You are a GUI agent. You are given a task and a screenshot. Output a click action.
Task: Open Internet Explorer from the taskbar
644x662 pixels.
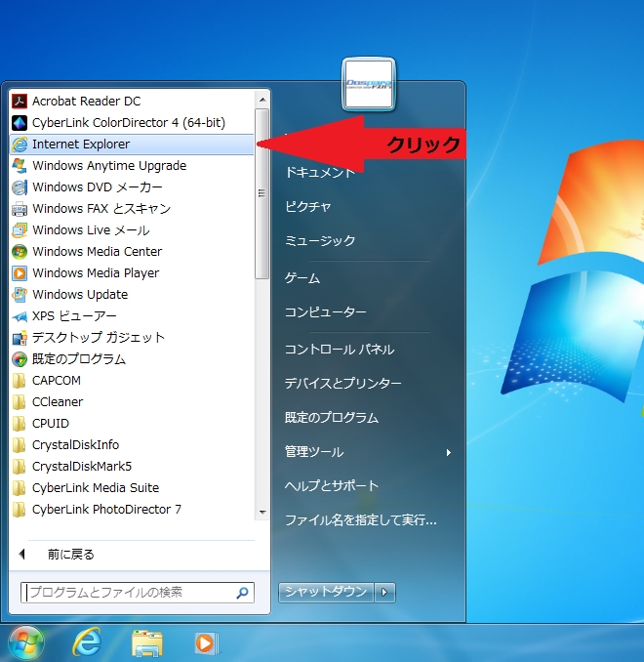(87, 642)
